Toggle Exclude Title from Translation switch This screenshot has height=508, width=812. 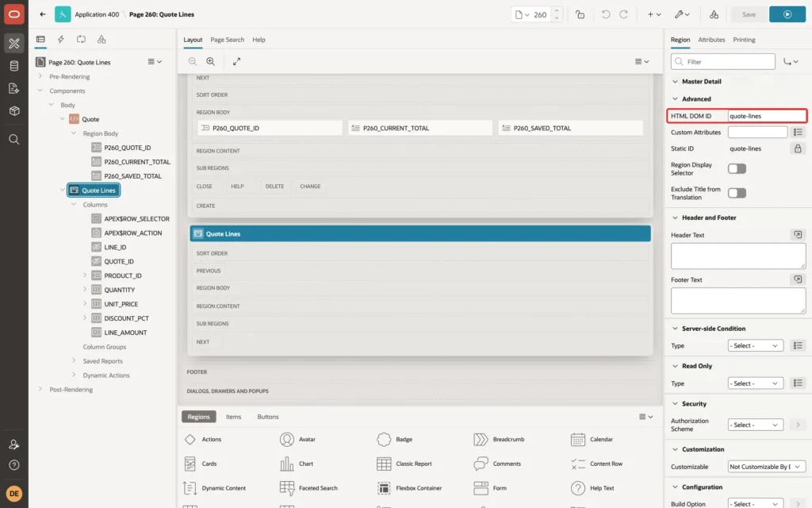click(x=737, y=193)
